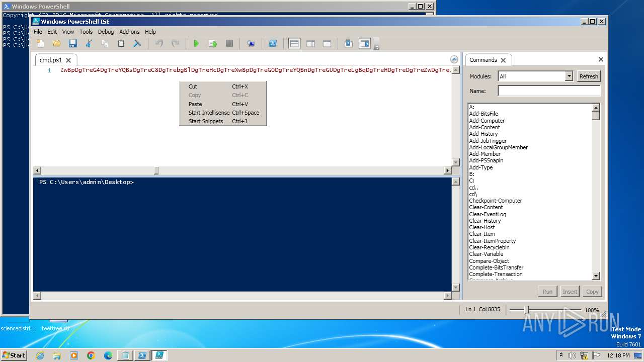Click commands list scrollbar down arrow
The width and height of the screenshot is (644, 362).
tap(596, 276)
